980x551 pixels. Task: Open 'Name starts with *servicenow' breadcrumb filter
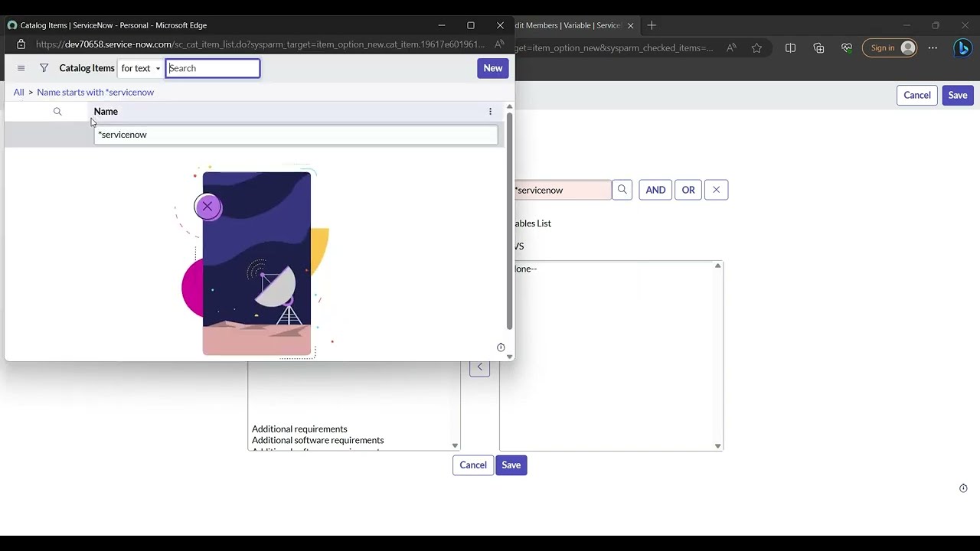point(96,92)
